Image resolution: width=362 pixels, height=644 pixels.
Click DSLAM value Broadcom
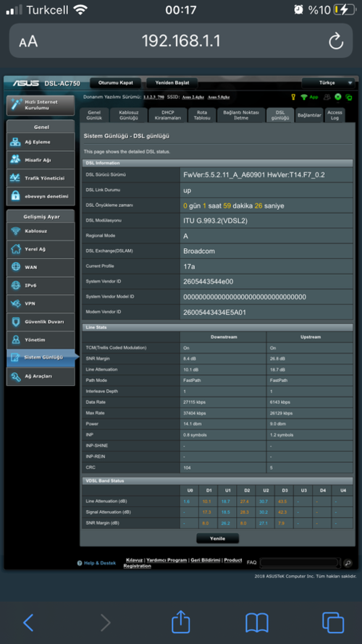[x=199, y=251]
